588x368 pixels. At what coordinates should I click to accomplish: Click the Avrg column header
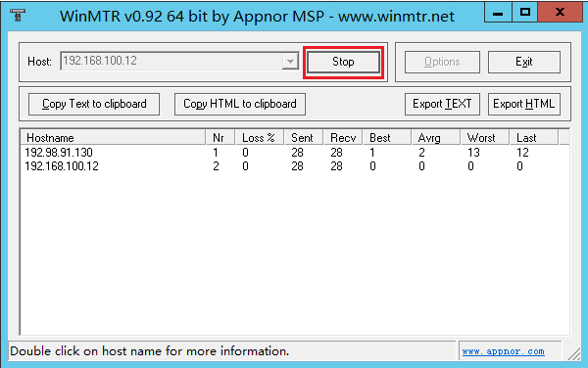(x=435, y=138)
